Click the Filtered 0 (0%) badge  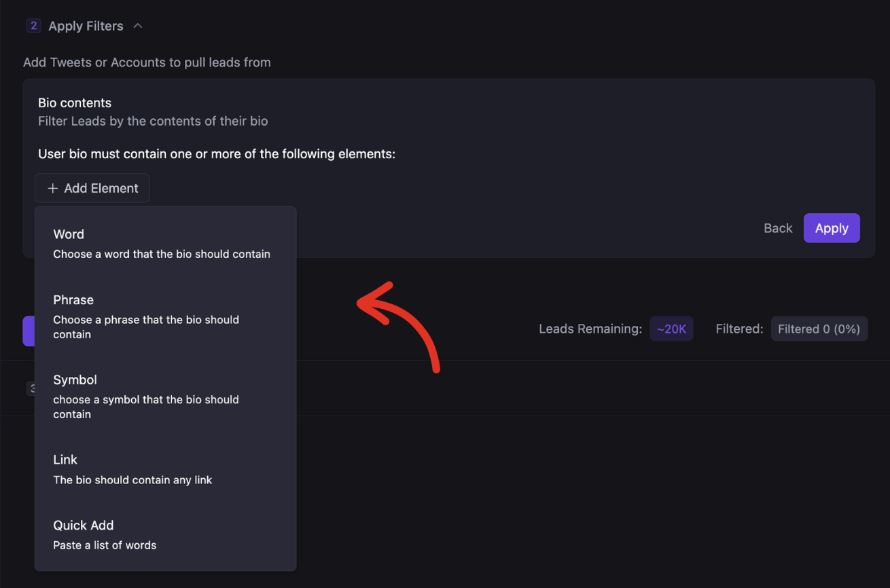pos(819,329)
